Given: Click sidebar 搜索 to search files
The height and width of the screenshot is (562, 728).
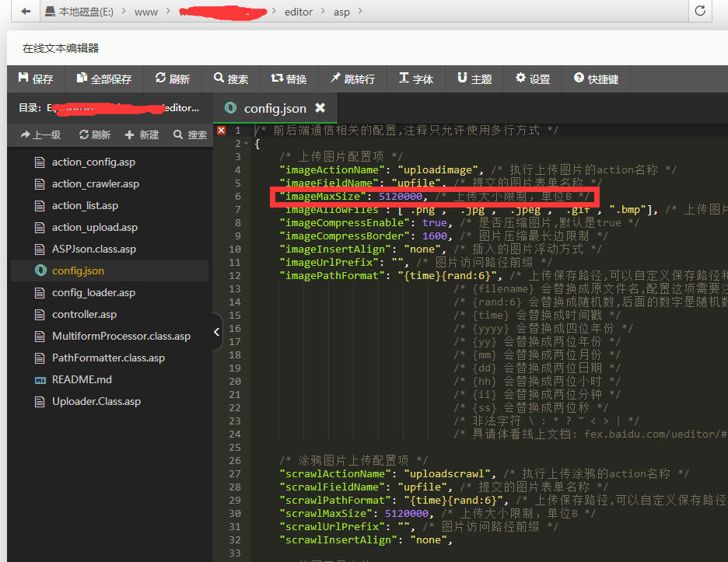Looking at the screenshot, I should click(191, 134).
